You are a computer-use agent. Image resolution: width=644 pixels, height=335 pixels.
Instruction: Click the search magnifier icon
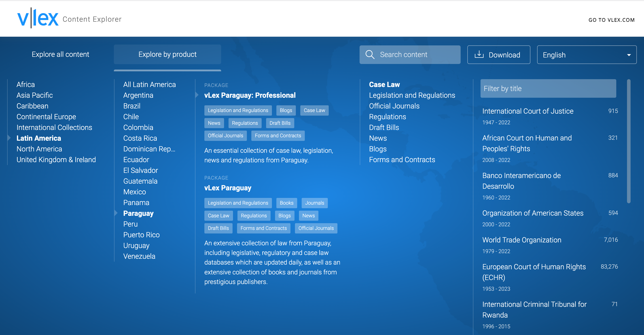(370, 55)
